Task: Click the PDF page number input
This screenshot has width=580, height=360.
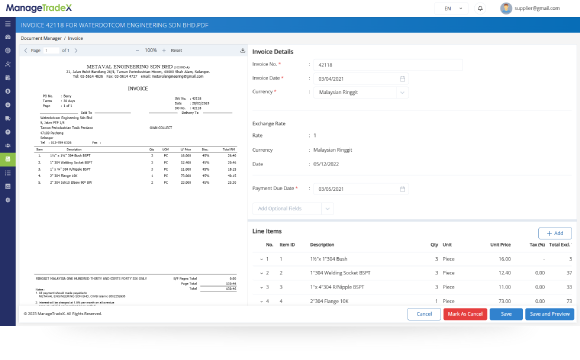Action: pos(51,50)
